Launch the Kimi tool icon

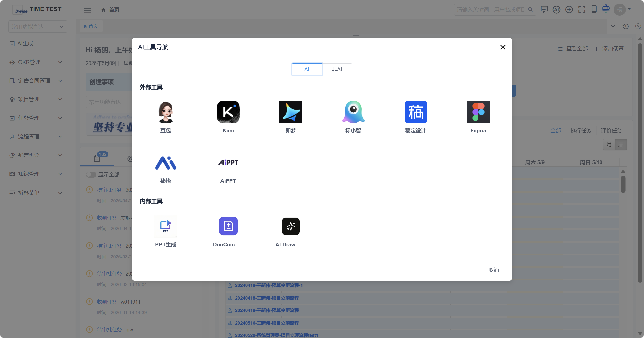pos(228,112)
